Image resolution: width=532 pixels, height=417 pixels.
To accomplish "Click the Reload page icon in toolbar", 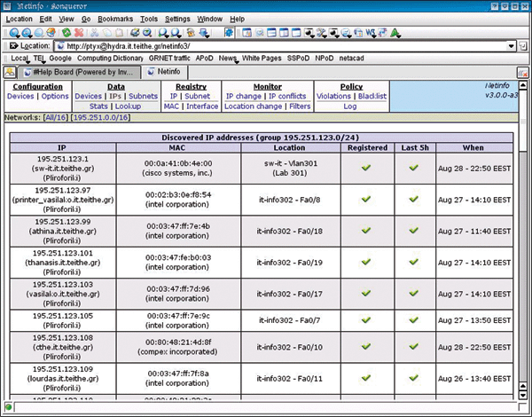I will click(x=67, y=31).
